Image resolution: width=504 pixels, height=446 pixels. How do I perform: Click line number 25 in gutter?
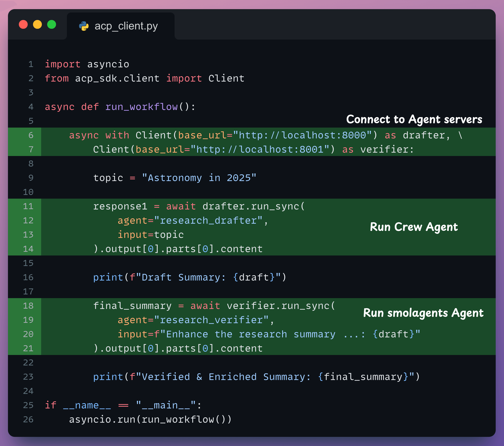point(28,405)
